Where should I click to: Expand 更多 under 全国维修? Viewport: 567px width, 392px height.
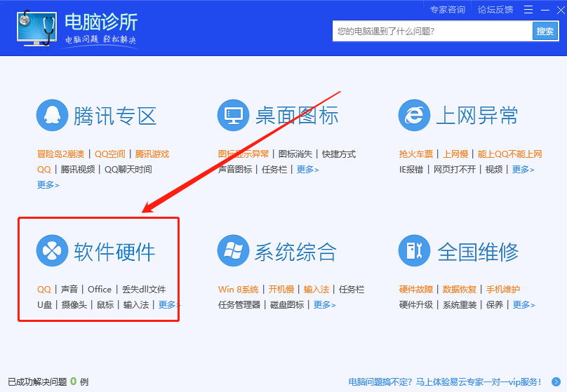pyautogui.click(x=523, y=304)
